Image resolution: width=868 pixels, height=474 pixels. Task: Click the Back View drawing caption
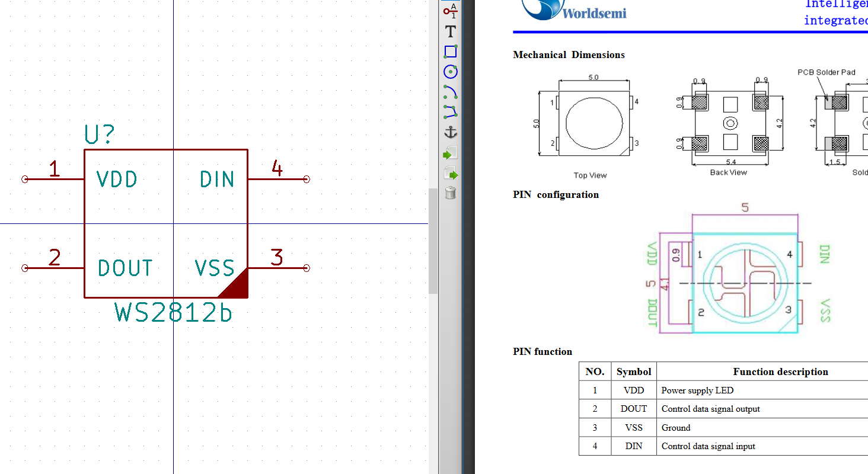click(x=729, y=172)
